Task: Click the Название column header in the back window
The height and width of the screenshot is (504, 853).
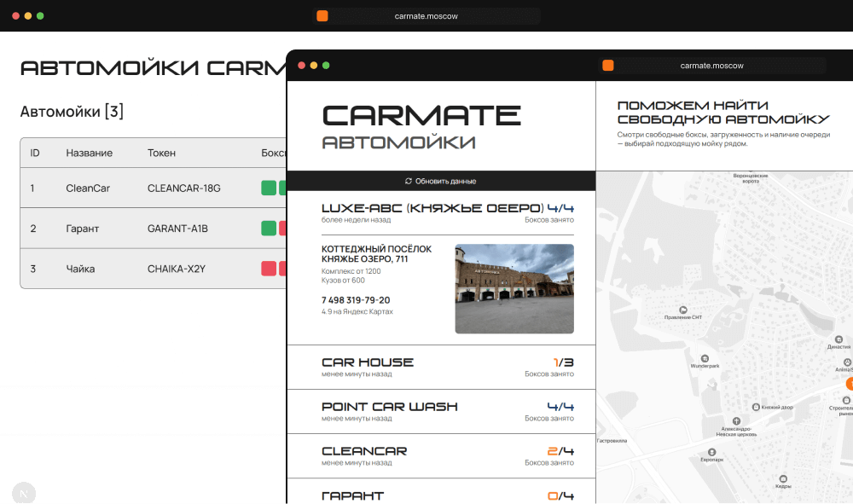Action: click(90, 153)
